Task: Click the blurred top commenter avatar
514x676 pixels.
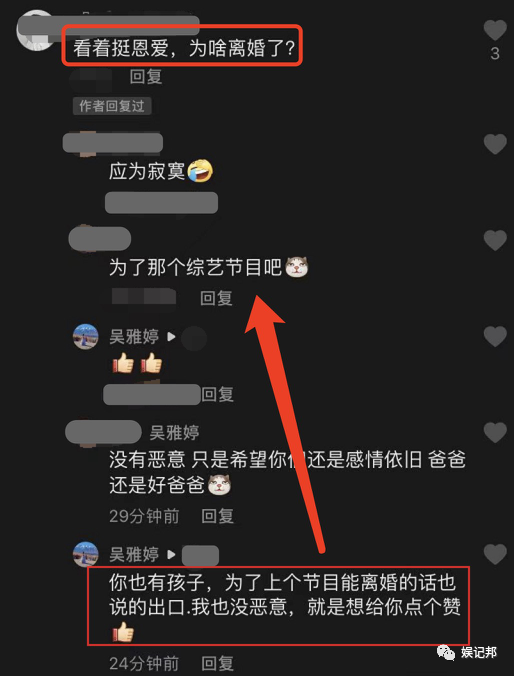Action: pyautogui.click(x=35, y=31)
